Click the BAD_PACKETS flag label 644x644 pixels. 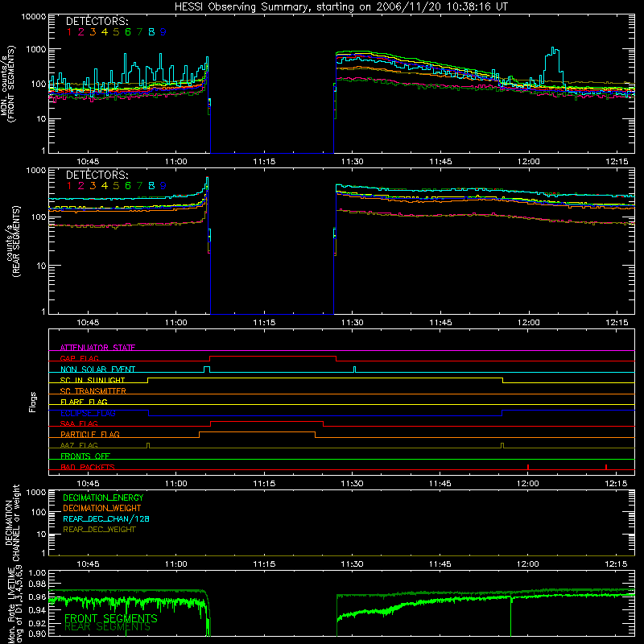click(88, 467)
